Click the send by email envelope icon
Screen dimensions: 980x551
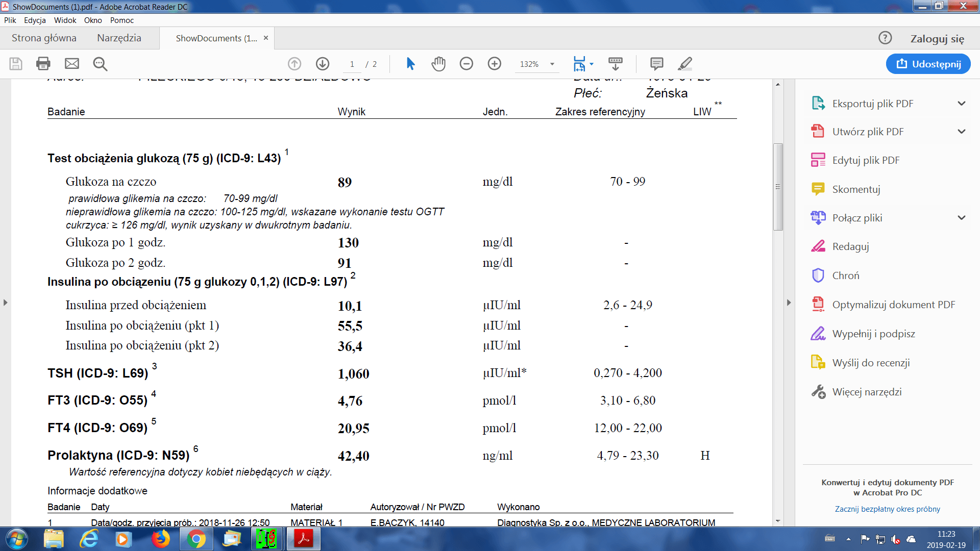72,64
